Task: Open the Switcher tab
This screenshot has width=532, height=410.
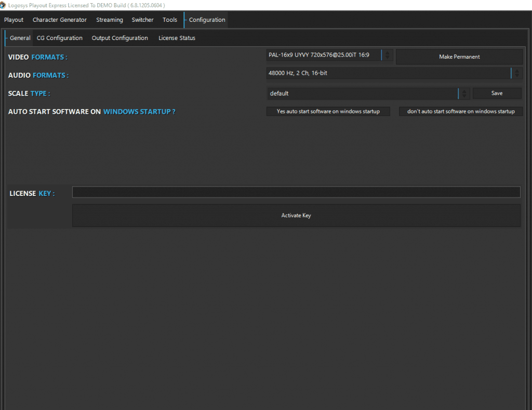Action: coord(142,20)
